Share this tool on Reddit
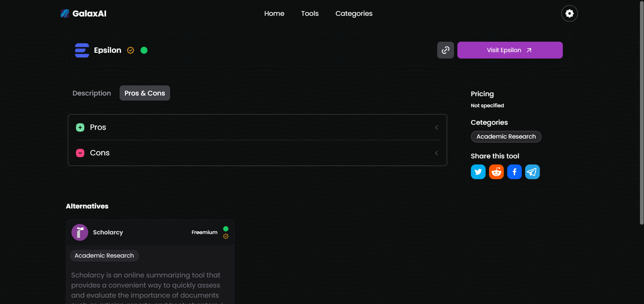The height and width of the screenshot is (304, 644). (496, 172)
